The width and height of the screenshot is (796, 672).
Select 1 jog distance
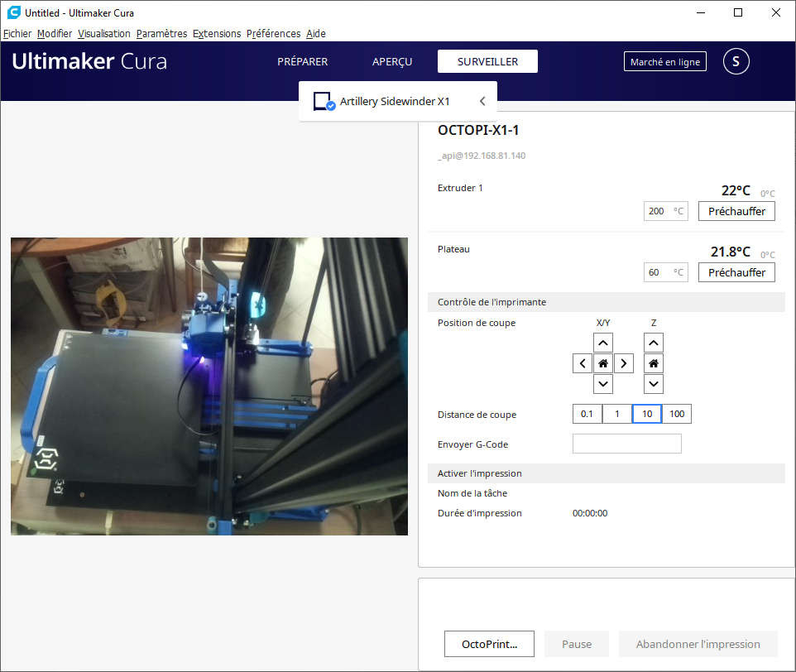point(616,414)
